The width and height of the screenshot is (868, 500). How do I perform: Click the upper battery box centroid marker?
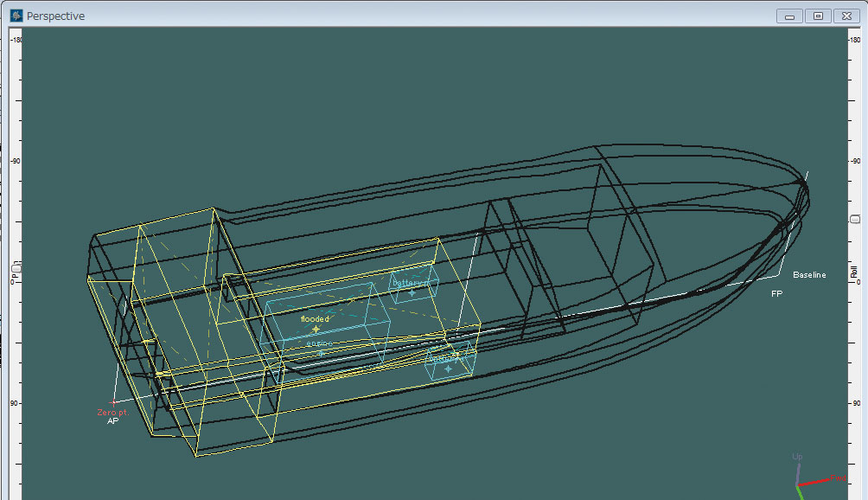(x=412, y=292)
